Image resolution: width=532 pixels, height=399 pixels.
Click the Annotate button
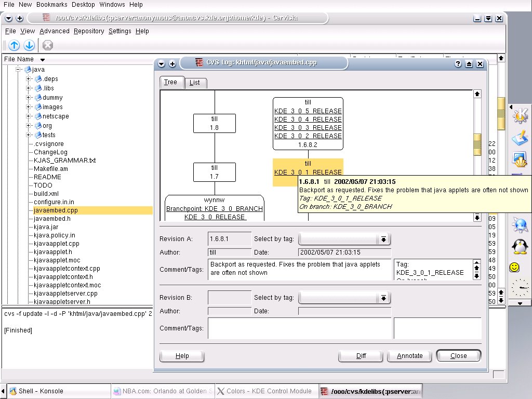(x=409, y=355)
